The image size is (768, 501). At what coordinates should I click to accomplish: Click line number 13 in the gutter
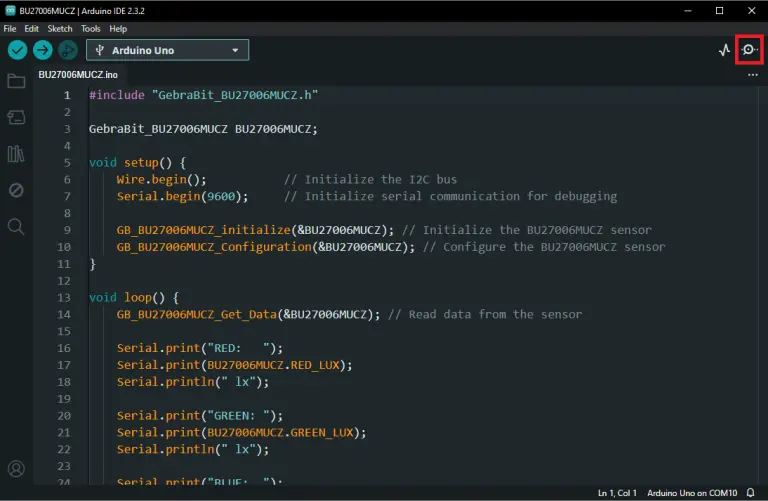tap(64, 297)
